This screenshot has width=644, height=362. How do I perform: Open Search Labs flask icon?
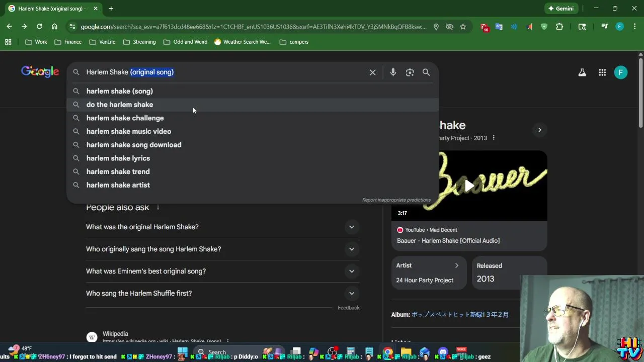[x=582, y=72]
